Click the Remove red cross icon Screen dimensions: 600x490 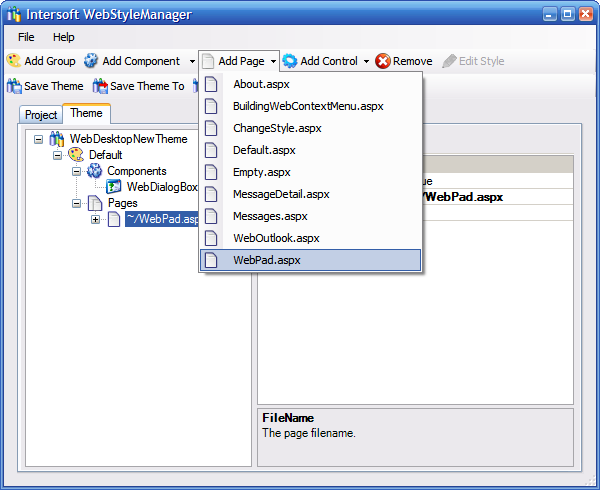(x=383, y=61)
